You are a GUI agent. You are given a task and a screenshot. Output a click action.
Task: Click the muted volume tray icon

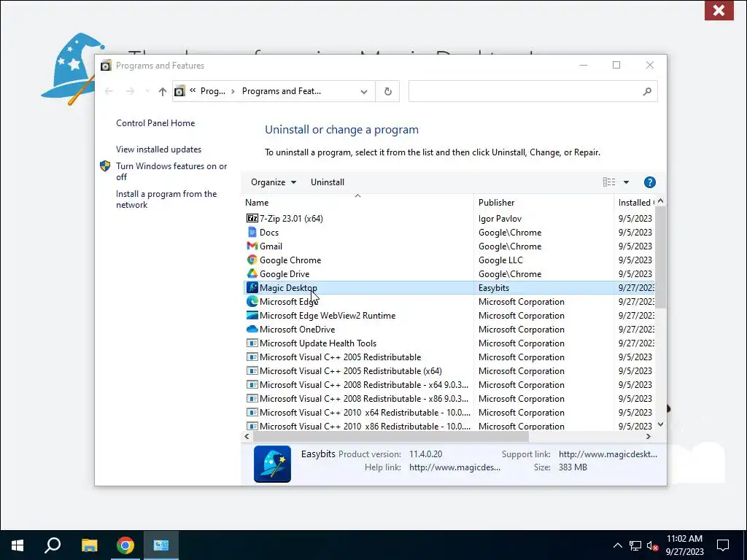[651, 545]
